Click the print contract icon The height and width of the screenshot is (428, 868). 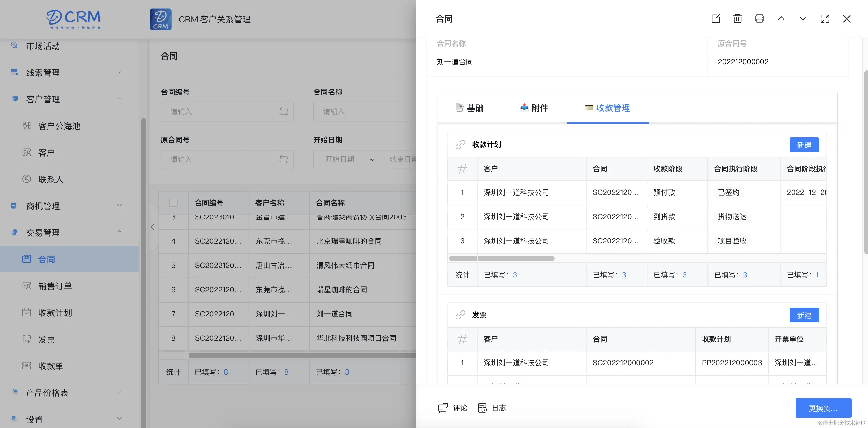[x=759, y=18]
